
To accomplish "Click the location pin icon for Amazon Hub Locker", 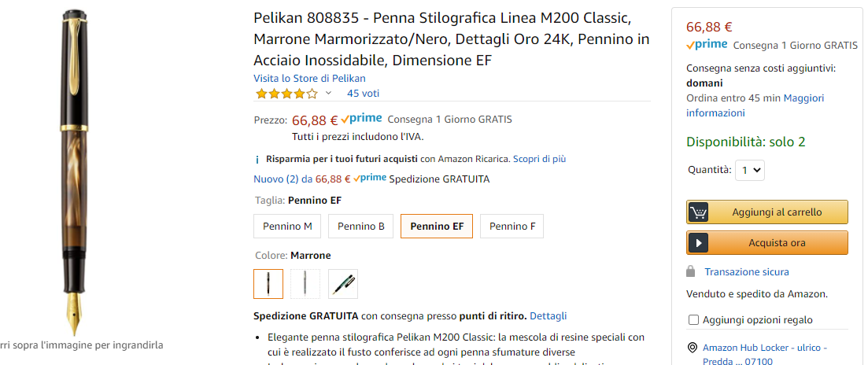I will [x=693, y=348].
